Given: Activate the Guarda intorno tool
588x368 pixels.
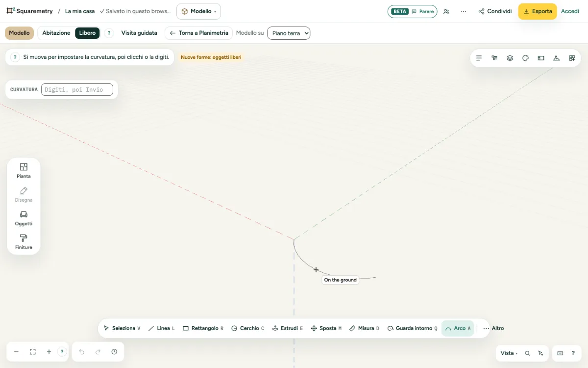Looking at the screenshot, I should click(x=412, y=328).
